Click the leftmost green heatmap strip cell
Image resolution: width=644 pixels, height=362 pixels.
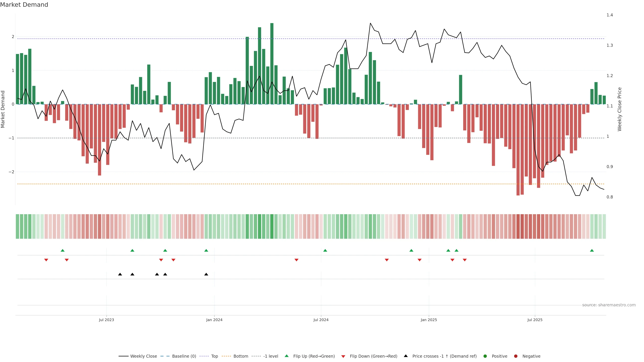(17, 226)
